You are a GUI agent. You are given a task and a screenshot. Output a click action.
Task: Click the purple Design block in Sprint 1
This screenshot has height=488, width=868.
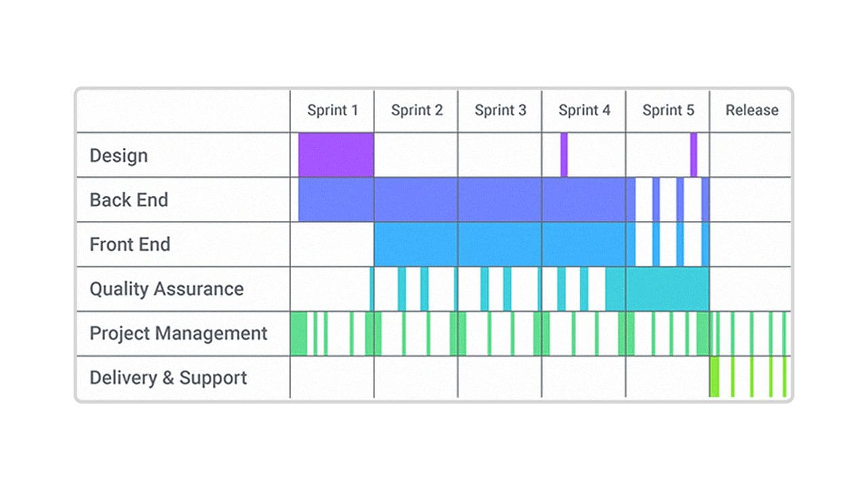point(336,155)
